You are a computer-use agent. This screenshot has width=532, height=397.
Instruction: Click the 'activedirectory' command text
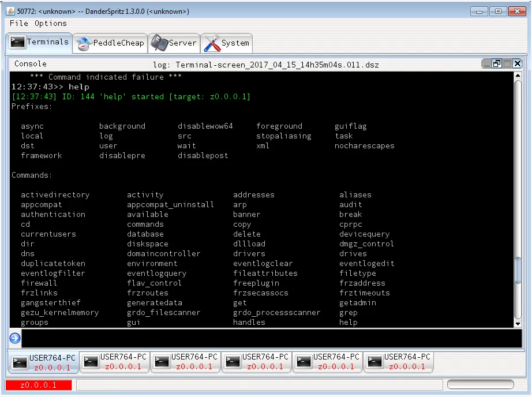[x=55, y=195]
